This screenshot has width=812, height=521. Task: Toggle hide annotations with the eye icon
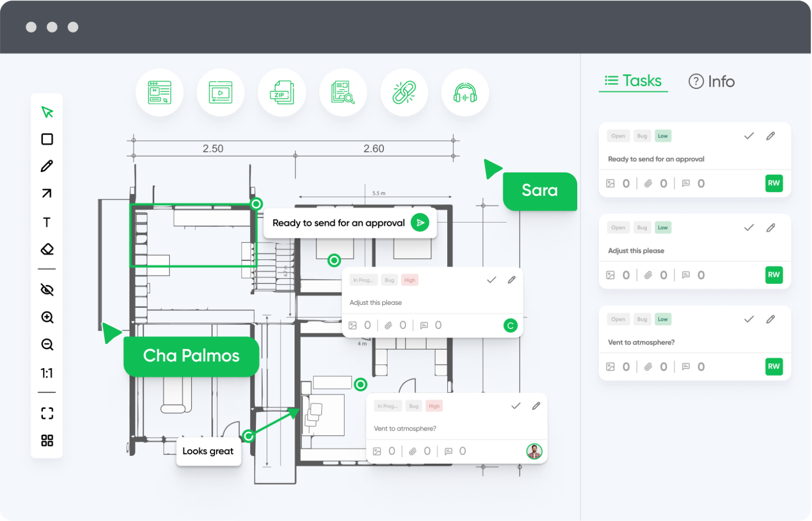pos(47,290)
